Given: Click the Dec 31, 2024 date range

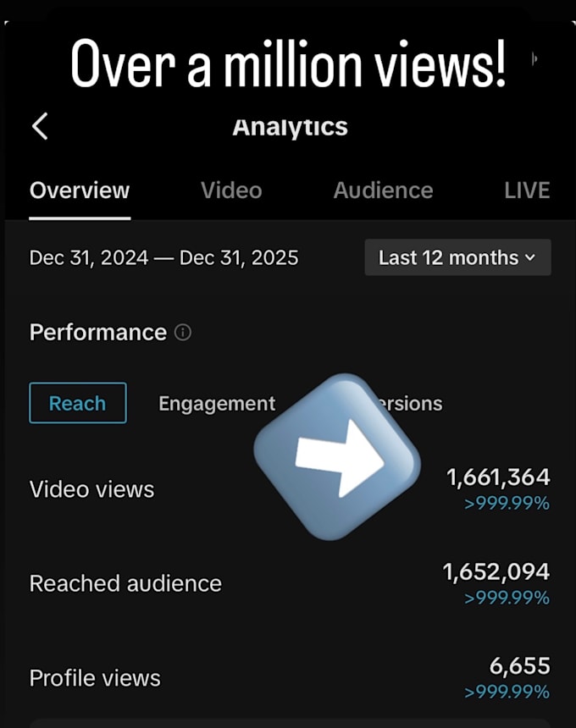Looking at the screenshot, I should click(163, 257).
